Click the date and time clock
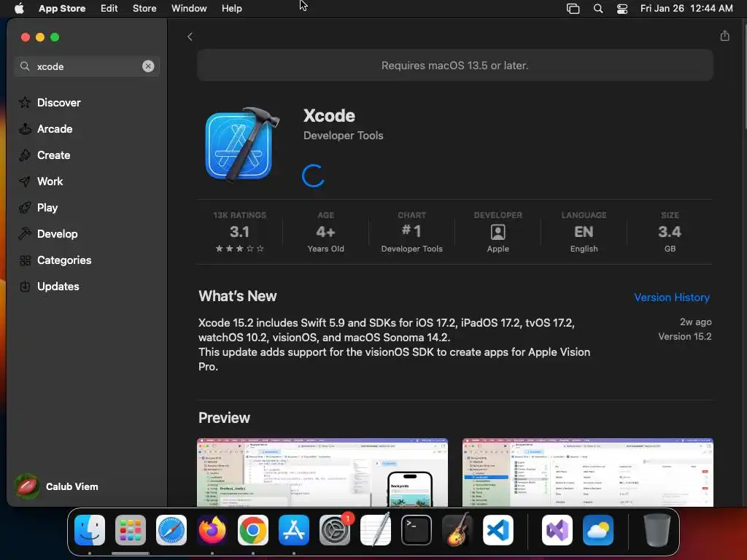 click(686, 8)
